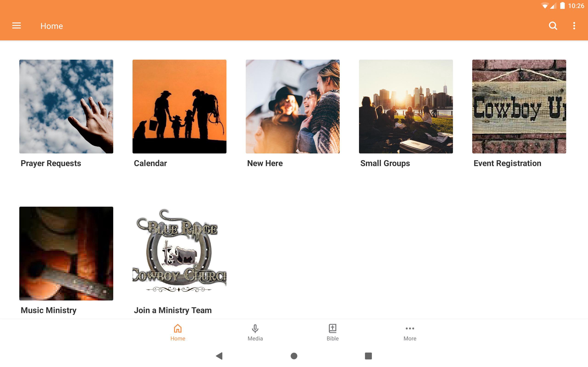The image size is (588, 367).
Task: Tap the Media microphone icon
Action: 255,328
